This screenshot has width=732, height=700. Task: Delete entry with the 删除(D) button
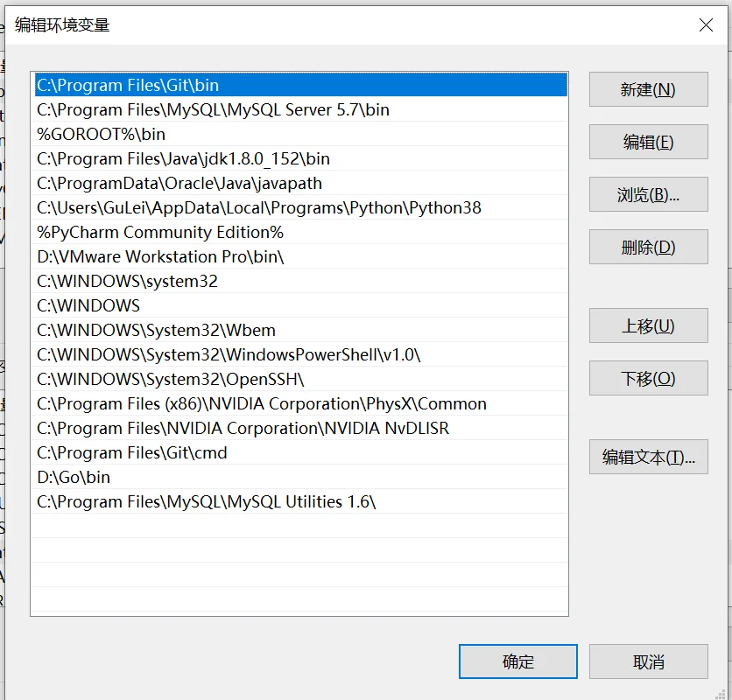point(649,247)
